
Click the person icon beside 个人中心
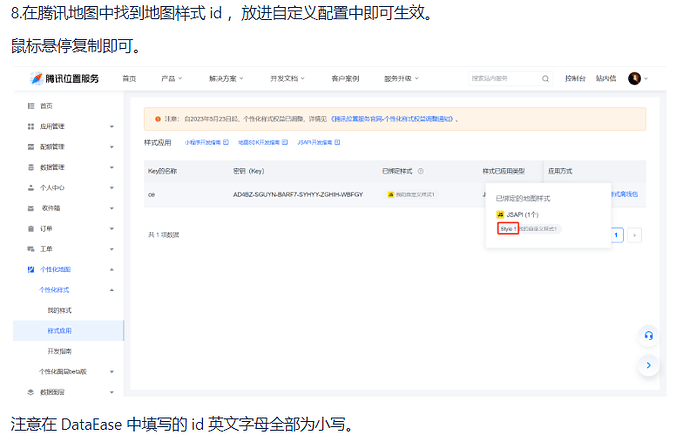coord(31,188)
